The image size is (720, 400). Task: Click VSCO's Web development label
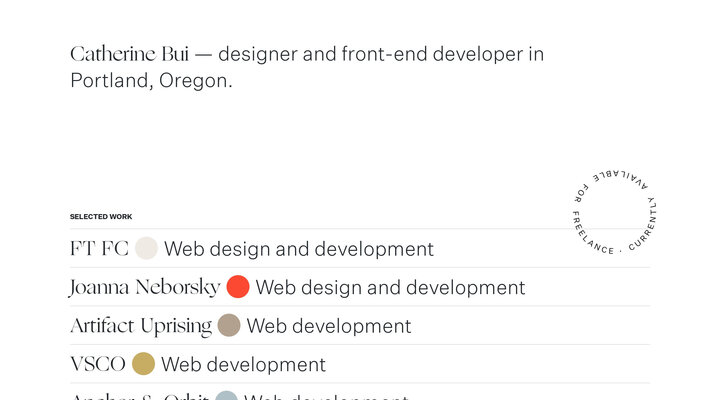[243, 365]
